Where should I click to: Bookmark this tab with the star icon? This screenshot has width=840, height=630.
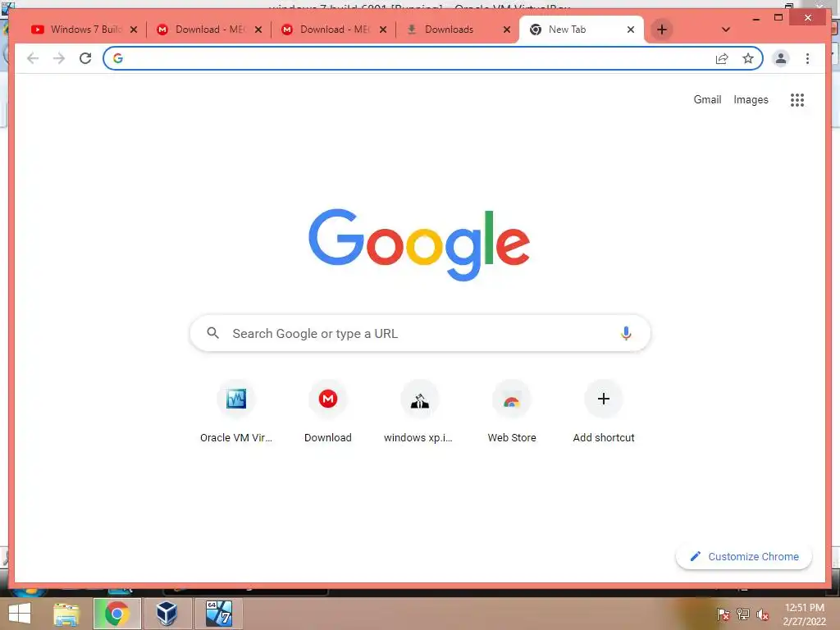[x=748, y=58]
